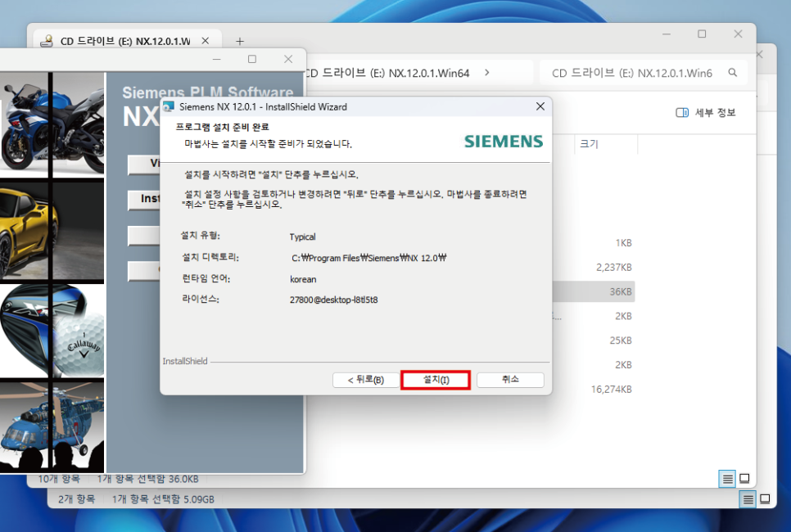Click the C:\Program Files\Siemens\NX 12.0 directory text

[368, 258]
